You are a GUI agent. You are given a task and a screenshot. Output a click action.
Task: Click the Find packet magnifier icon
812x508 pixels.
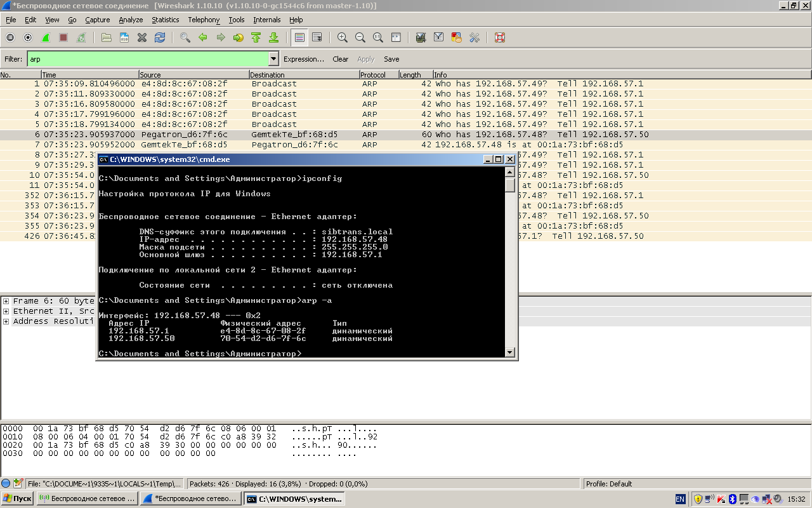point(185,37)
